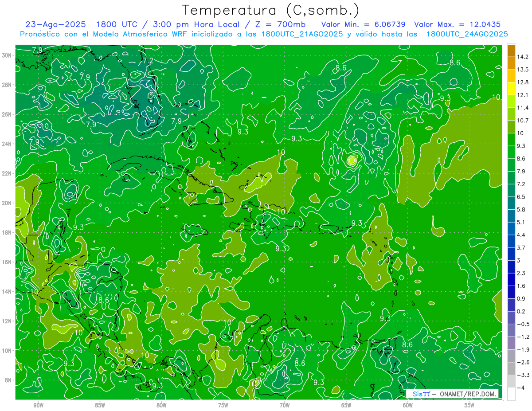Click the '16N' latitude axis label
This screenshot has width=532, height=411.
7,262
